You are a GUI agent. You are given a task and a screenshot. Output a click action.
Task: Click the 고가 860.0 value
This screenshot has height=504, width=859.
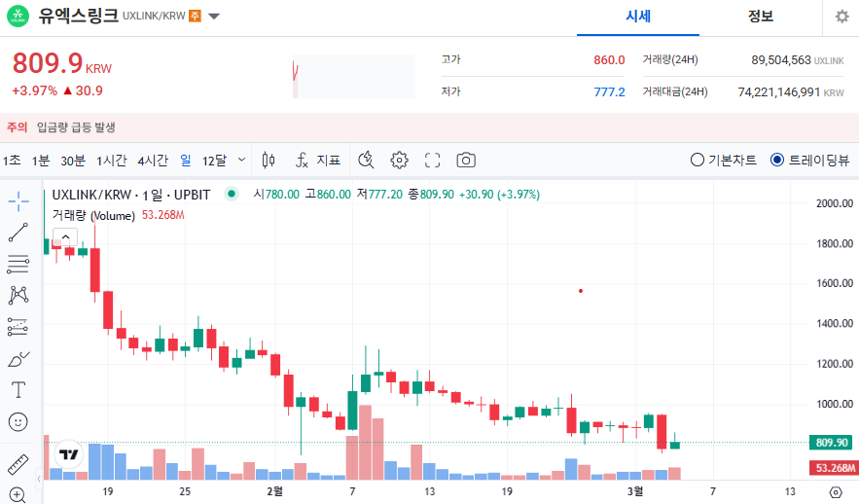tap(609, 59)
